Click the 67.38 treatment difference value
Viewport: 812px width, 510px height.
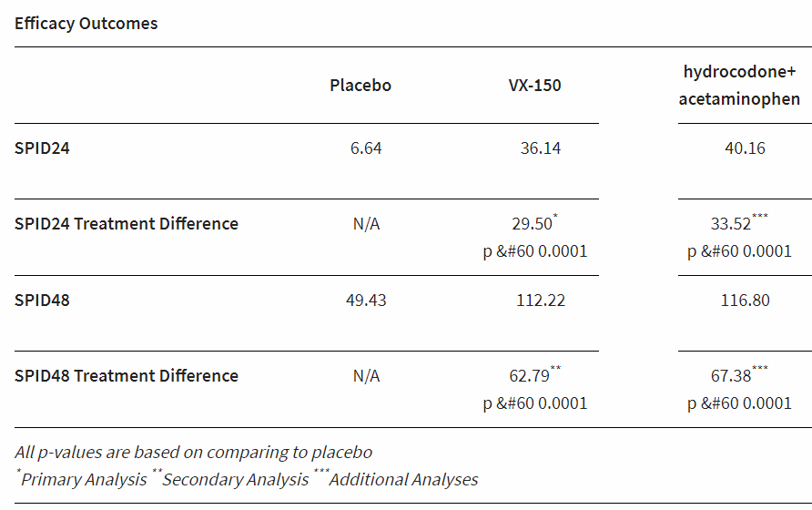point(731,376)
